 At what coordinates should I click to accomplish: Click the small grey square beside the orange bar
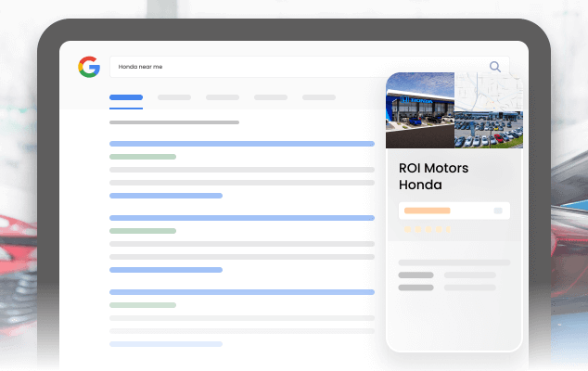coord(498,211)
